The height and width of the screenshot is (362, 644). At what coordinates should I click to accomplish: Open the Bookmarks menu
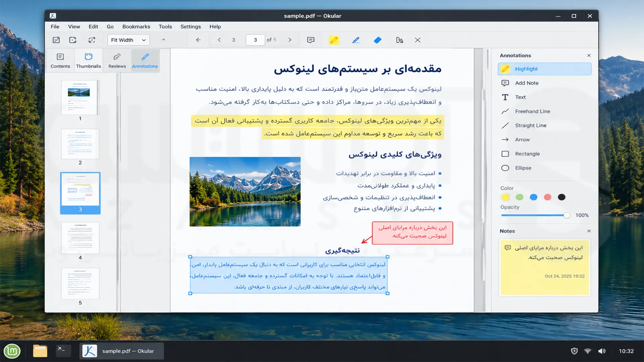tap(136, 26)
